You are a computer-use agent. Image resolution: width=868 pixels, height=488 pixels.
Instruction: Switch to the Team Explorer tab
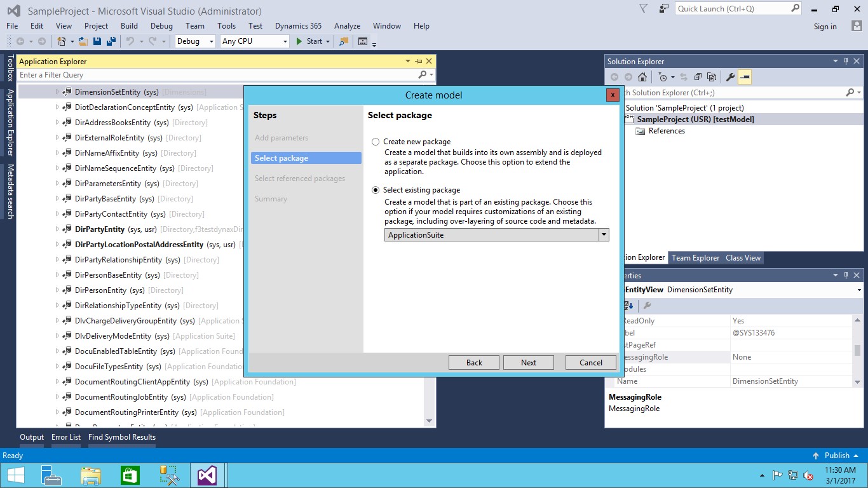point(695,258)
